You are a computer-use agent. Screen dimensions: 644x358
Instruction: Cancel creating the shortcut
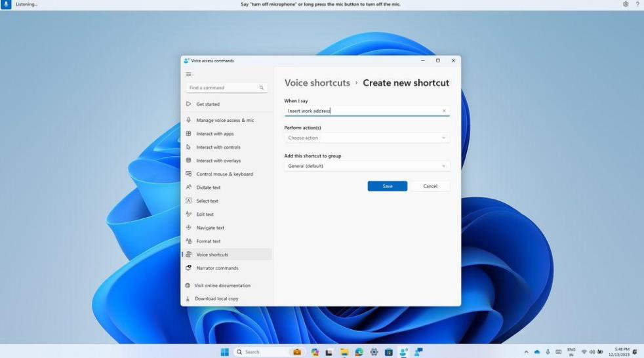tap(430, 186)
